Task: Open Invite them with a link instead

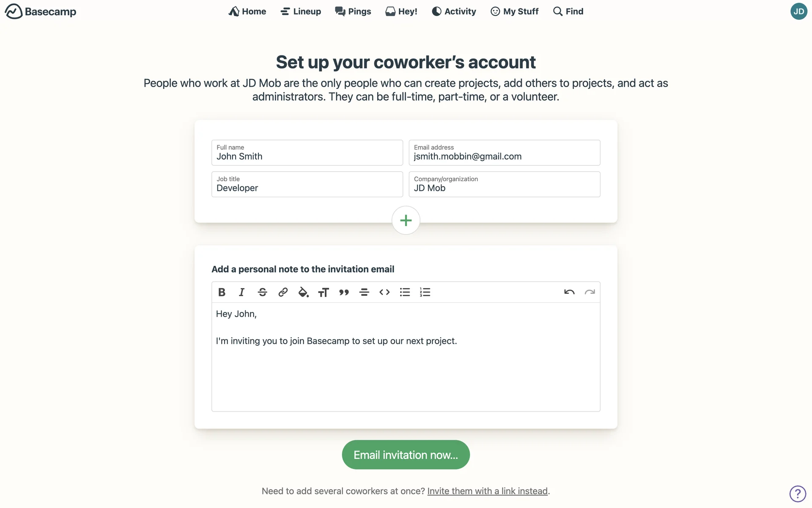Action: [x=487, y=491]
